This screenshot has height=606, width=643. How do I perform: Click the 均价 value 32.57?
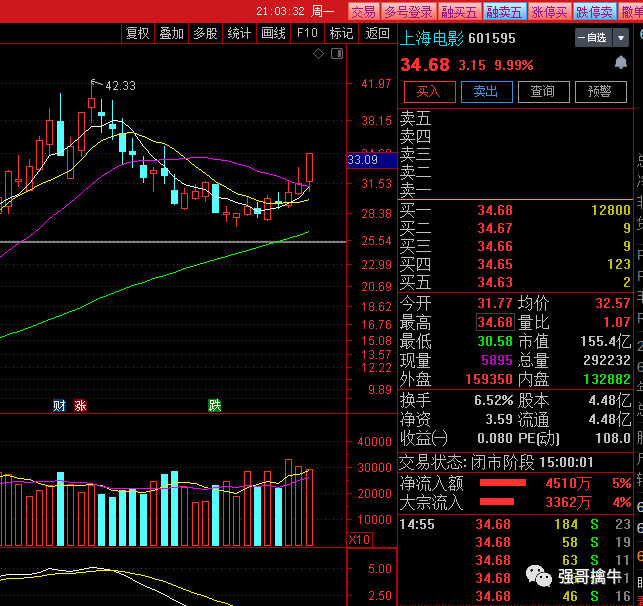pos(613,303)
